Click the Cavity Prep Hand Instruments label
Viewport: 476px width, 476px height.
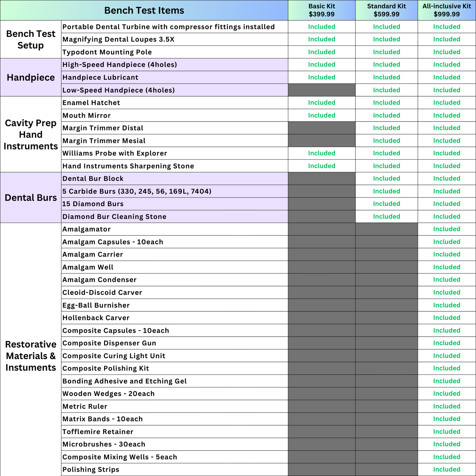coord(31,134)
